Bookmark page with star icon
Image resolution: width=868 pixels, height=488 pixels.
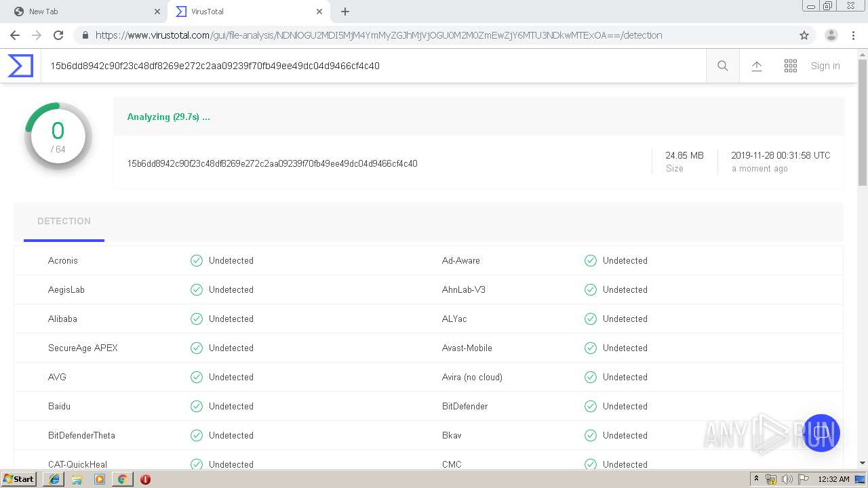point(804,35)
